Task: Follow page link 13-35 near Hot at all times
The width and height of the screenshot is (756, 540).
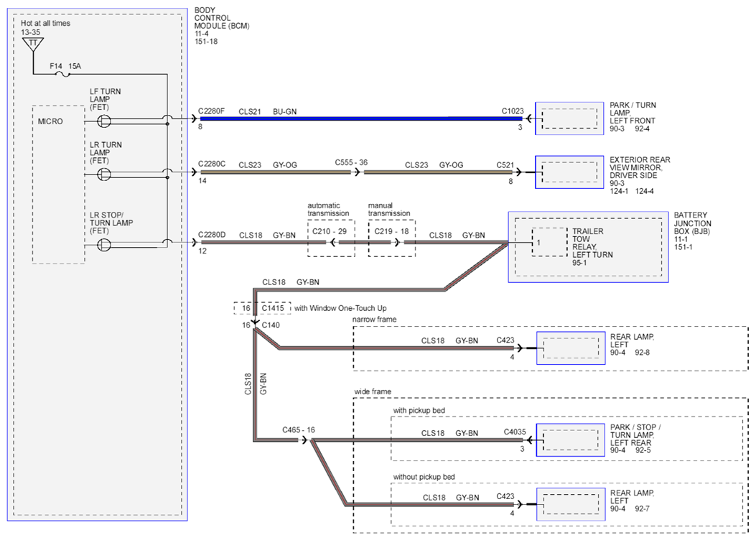Action: click(30, 32)
